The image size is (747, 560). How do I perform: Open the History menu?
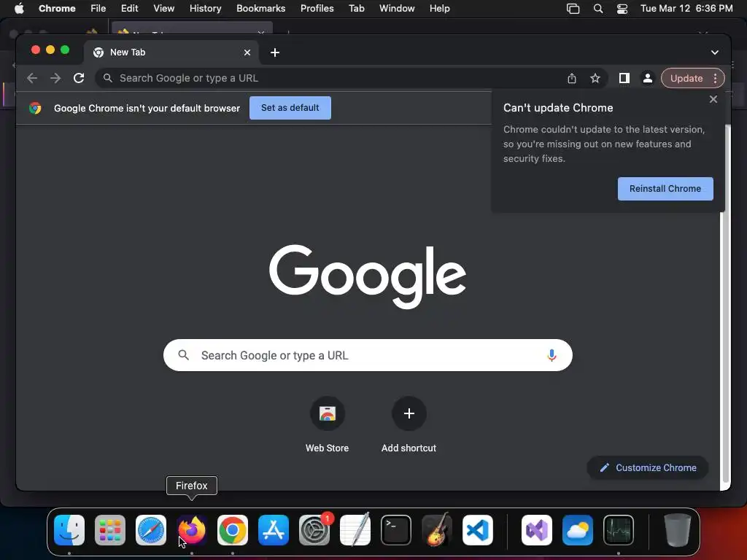pyautogui.click(x=205, y=8)
